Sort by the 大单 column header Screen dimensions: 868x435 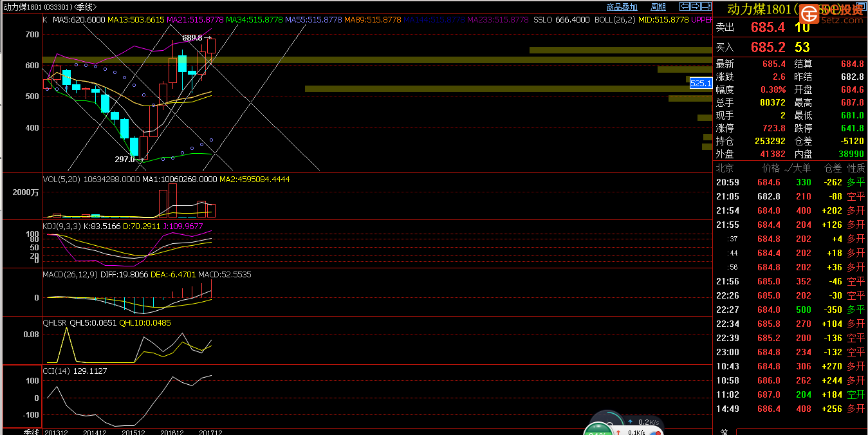802,169
